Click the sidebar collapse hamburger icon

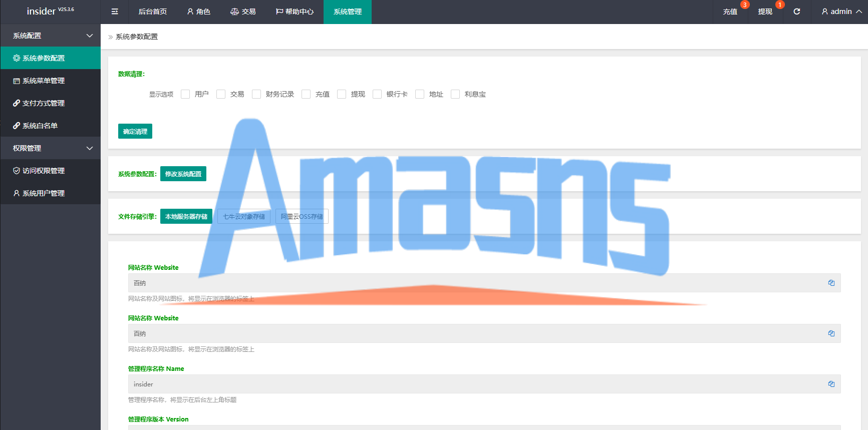[x=115, y=12]
